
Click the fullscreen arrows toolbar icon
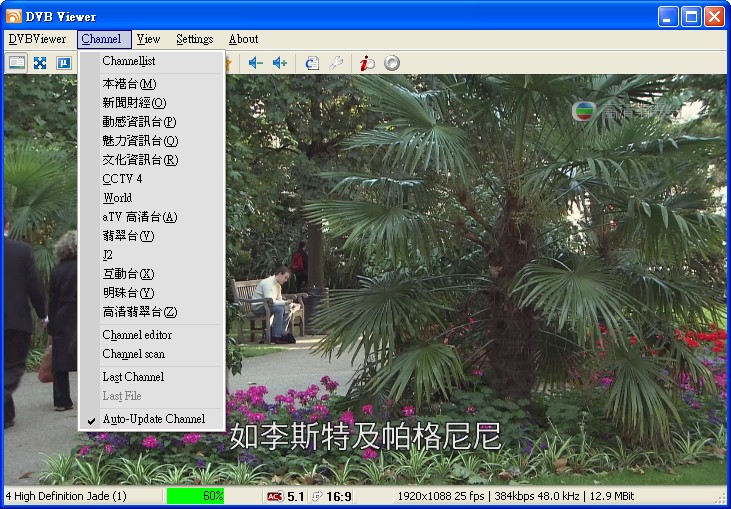[40, 63]
